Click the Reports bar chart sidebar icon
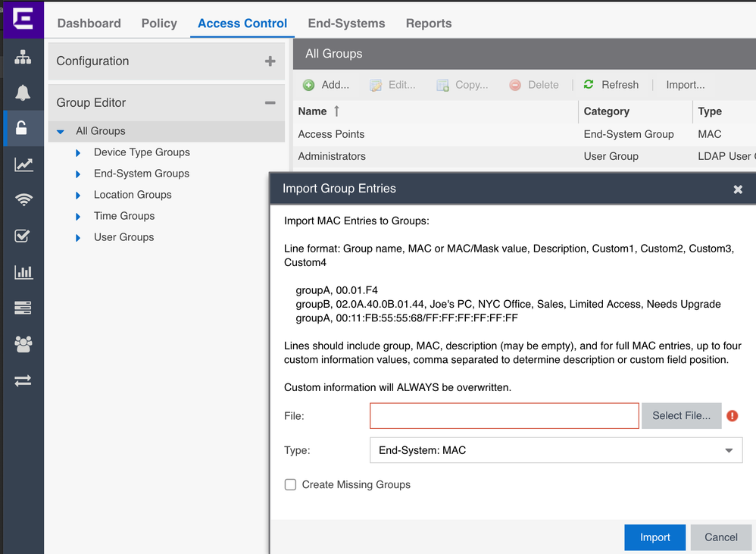The image size is (756, 554). click(23, 271)
